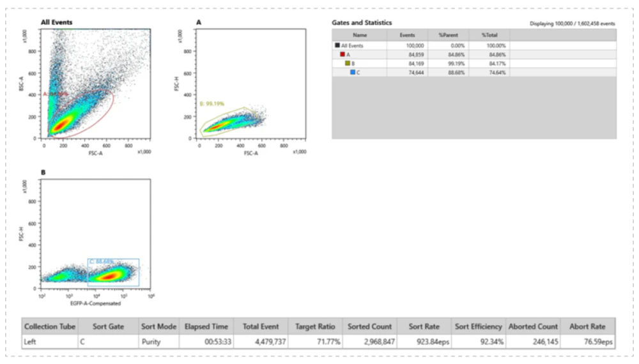Click the red color swatch for gate A
639x364 pixels.
[x=342, y=55]
